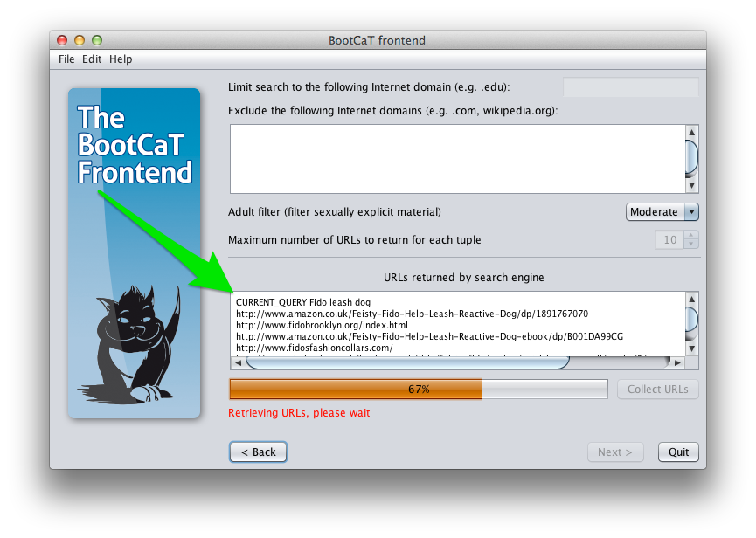756x538 pixels.
Task: Click the Quit button
Action: (x=678, y=452)
